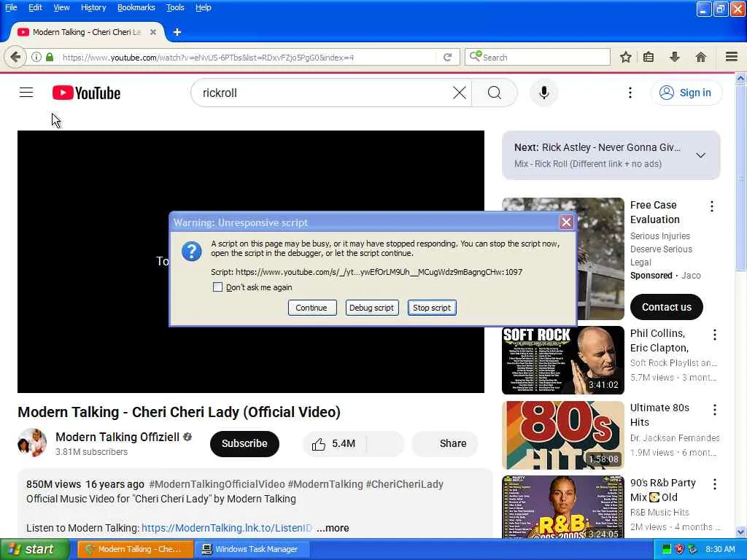Click the thumbs up like icon
747x560 pixels.
click(319, 444)
